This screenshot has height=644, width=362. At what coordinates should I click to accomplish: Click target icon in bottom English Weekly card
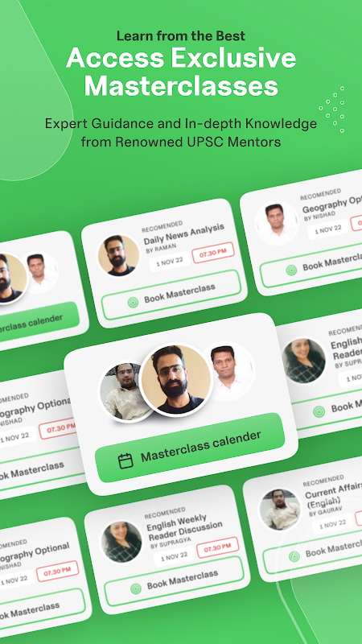136,589
